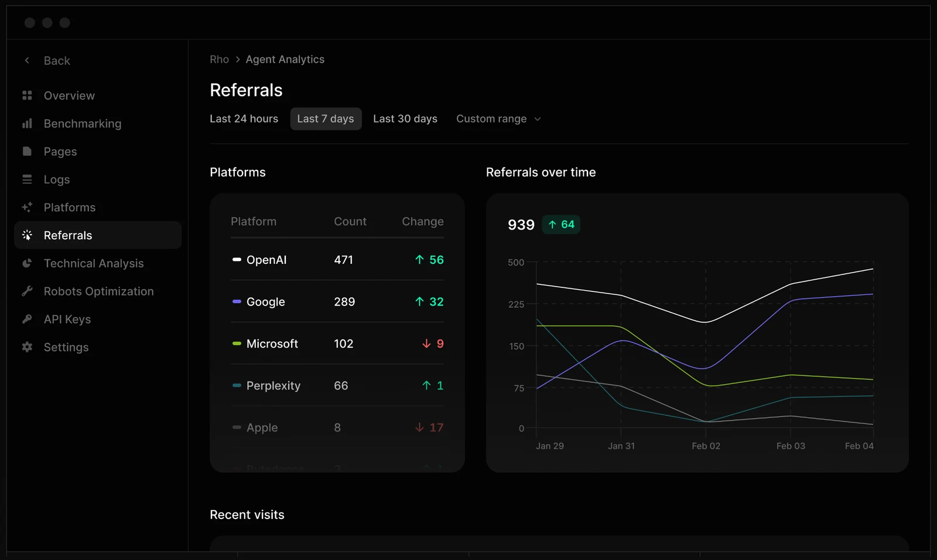The height and width of the screenshot is (560, 937).
Task: Click the Jan 31 chart axis label
Action: pyautogui.click(x=621, y=446)
